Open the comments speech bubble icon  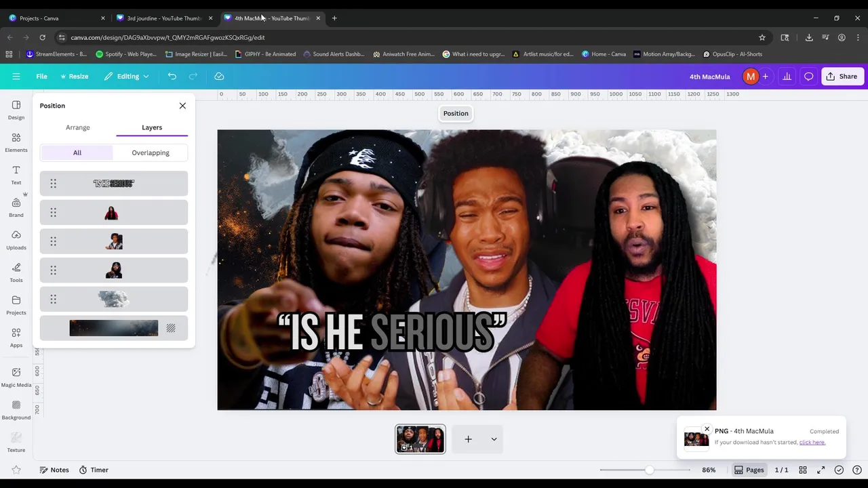tap(808, 77)
